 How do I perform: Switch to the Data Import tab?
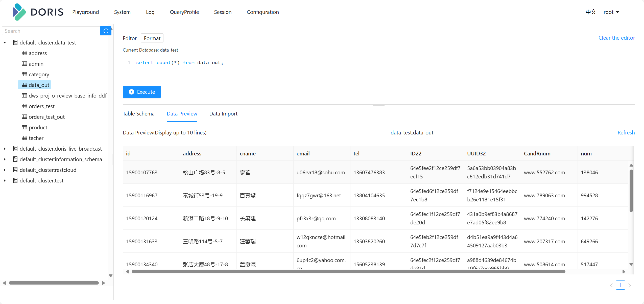click(x=223, y=114)
